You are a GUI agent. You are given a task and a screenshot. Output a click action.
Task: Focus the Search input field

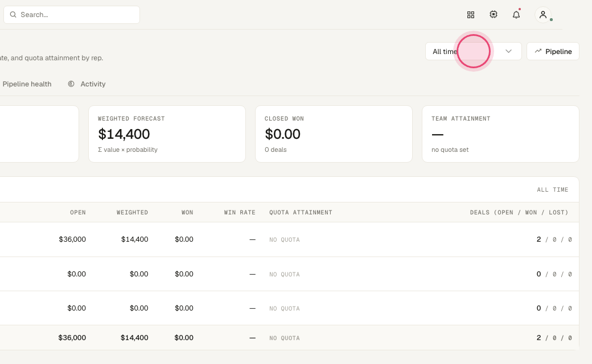(72, 15)
